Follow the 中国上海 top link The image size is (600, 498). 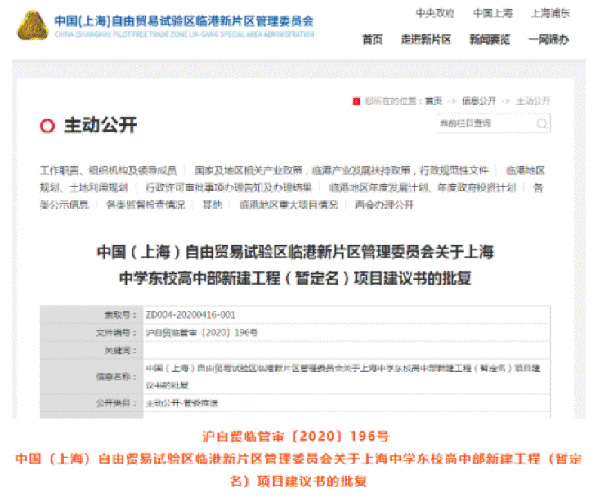493,13
